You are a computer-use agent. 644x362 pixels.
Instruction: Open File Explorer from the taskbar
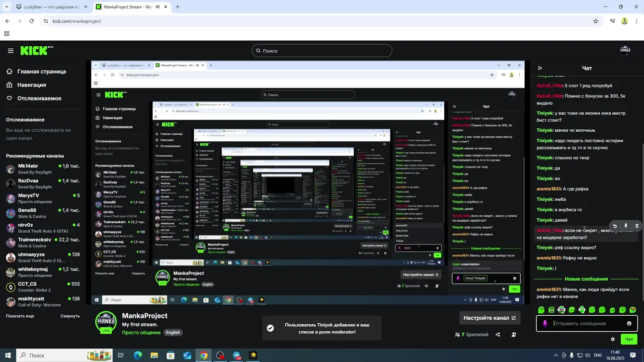click(154, 355)
